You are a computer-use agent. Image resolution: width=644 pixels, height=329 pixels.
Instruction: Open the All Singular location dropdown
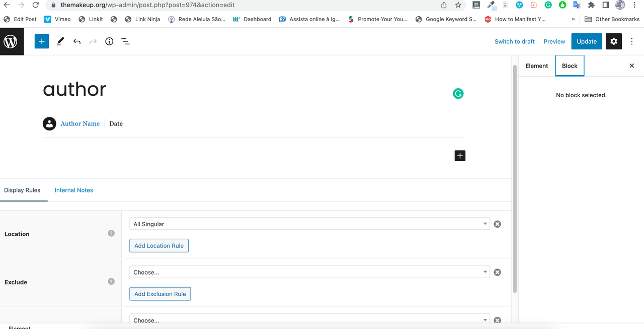tap(309, 224)
